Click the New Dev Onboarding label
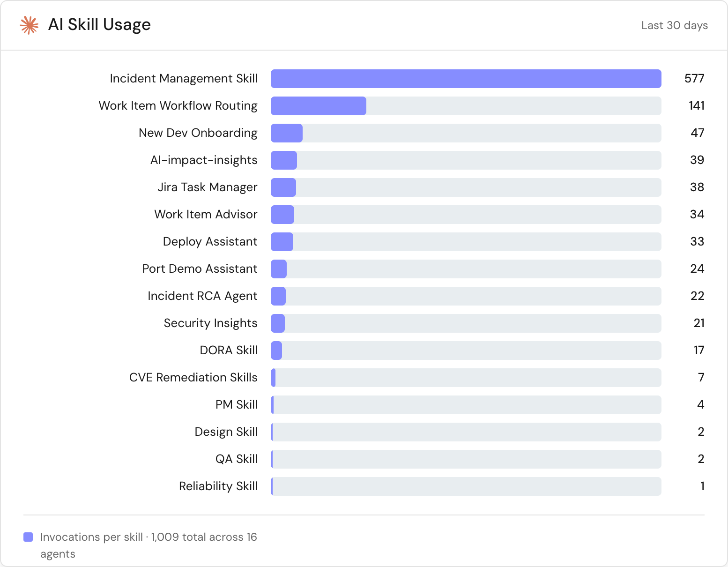Image resolution: width=728 pixels, height=567 pixels. pyautogui.click(x=198, y=133)
